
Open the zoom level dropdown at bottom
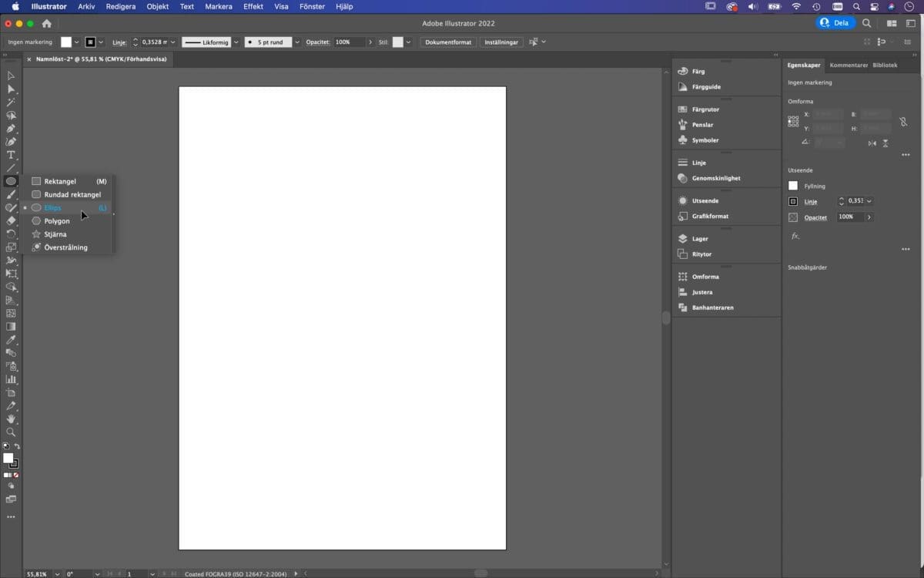point(56,574)
